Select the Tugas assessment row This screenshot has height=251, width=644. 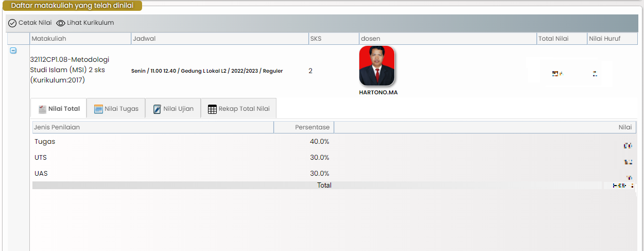[45, 142]
